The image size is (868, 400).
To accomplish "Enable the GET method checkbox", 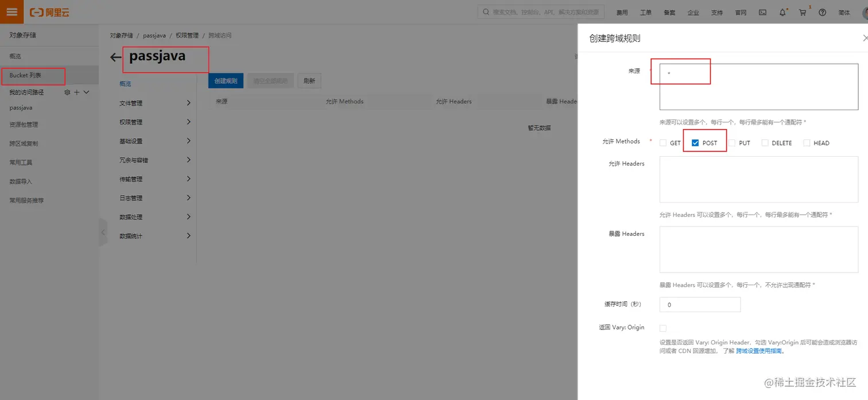I will [662, 142].
